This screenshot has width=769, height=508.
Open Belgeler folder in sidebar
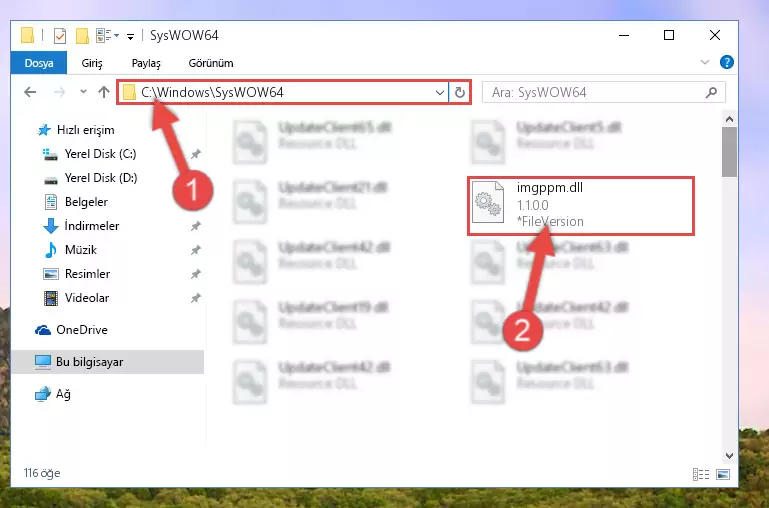[x=86, y=202]
